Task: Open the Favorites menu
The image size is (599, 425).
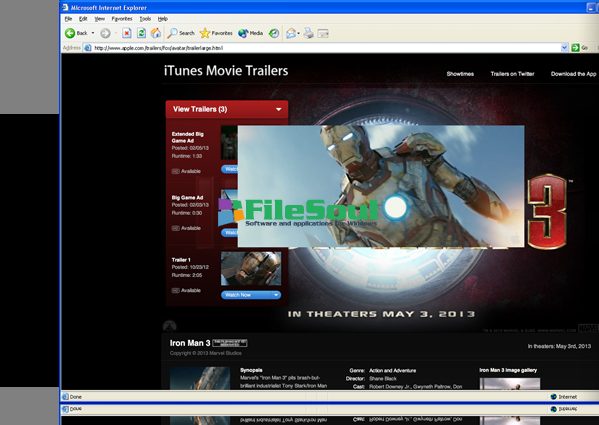Action: pos(122,19)
